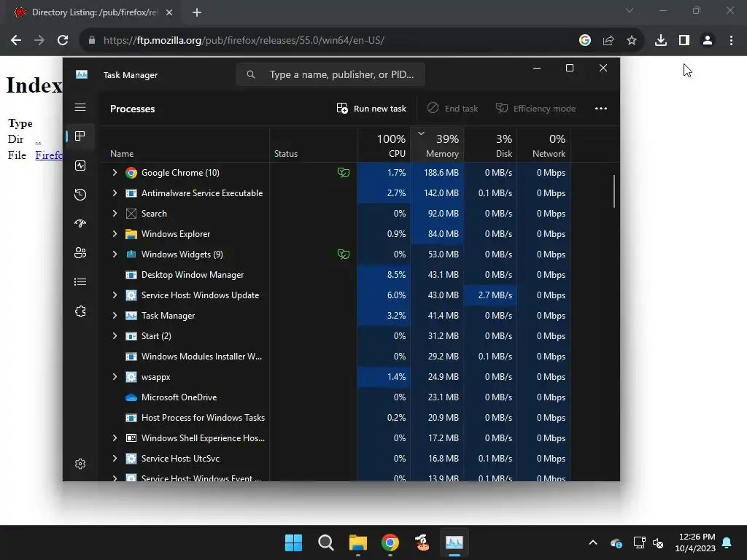Open Chrome three-dot menu

[731, 41]
